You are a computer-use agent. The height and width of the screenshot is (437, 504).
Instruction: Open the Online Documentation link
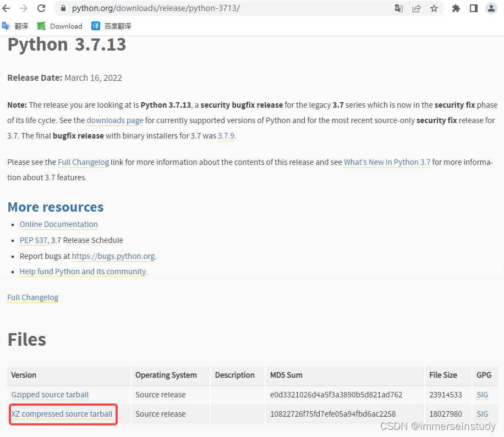[x=58, y=224]
